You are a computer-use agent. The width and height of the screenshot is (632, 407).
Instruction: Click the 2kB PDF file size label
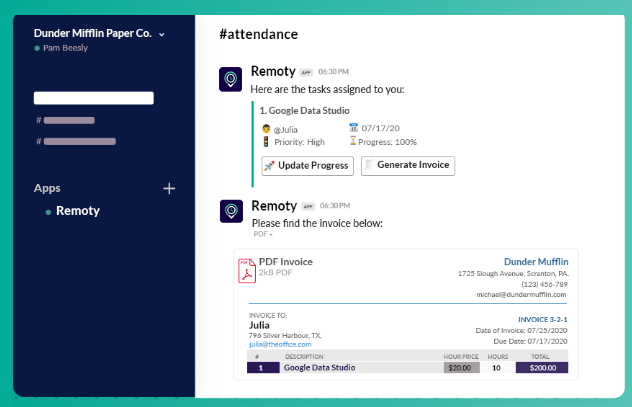tap(275, 273)
